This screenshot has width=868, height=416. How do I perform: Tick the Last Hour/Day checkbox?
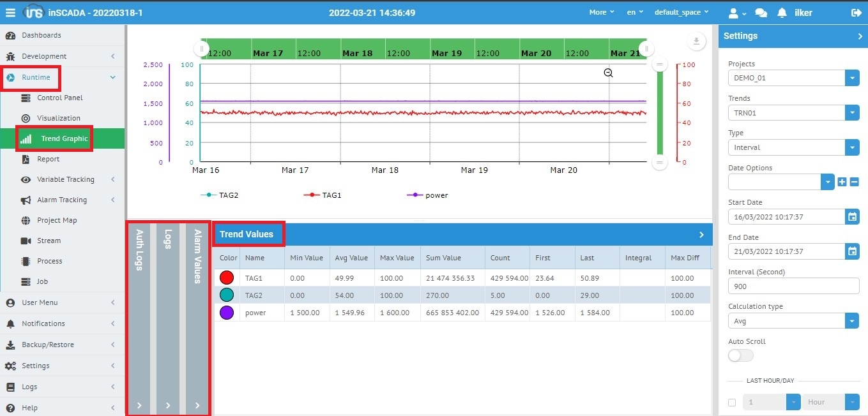pyautogui.click(x=732, y=403)
